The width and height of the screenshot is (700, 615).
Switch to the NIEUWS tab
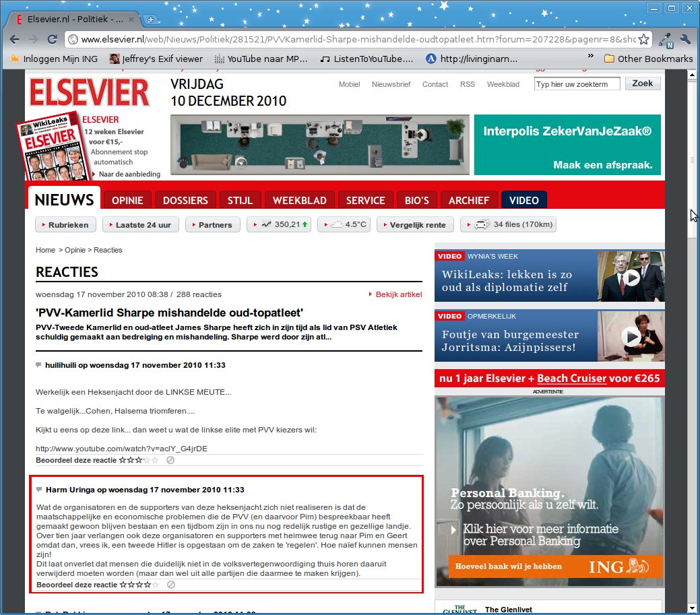(x=64, y=199)
